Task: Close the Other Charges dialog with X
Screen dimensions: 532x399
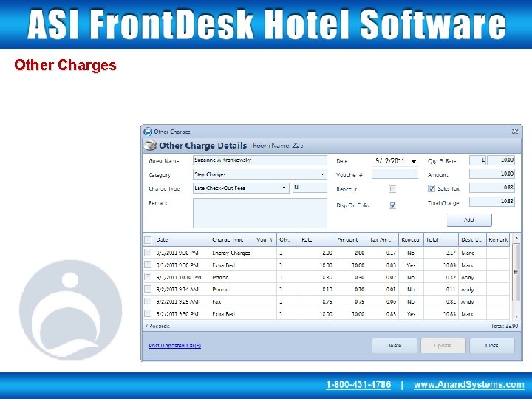Action: click(515, 132)
